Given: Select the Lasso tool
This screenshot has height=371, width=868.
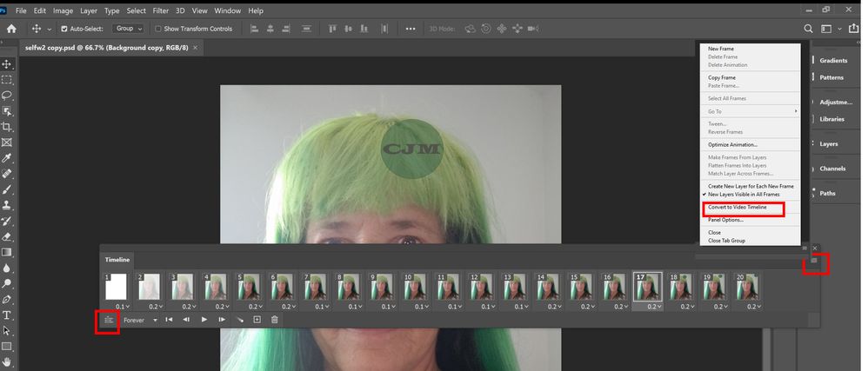Looking at the screenshot, I should point(7,95).
